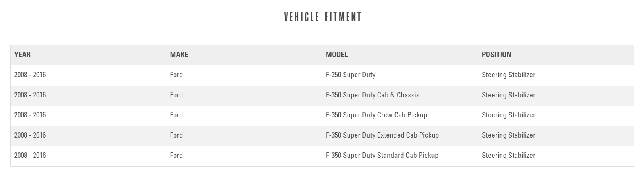644x180 pixels.
Task: Select F-350 Super Duty Cab & Chassis cell
Action: 372,95
